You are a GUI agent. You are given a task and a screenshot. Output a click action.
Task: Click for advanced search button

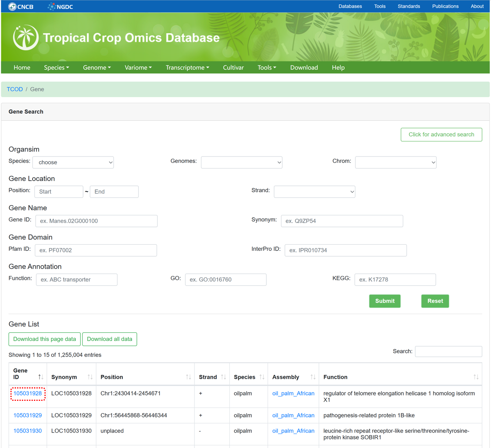441,135
